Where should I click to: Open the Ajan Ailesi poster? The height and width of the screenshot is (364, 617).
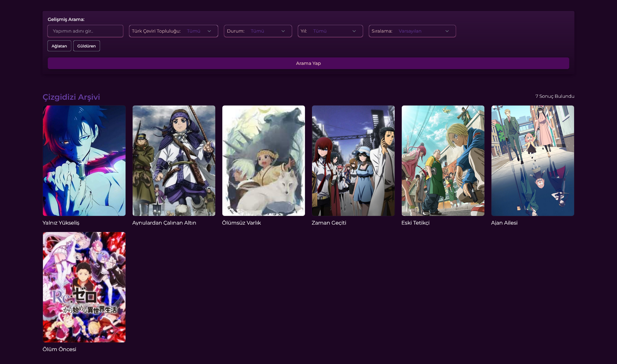click(x=533, y=161)
